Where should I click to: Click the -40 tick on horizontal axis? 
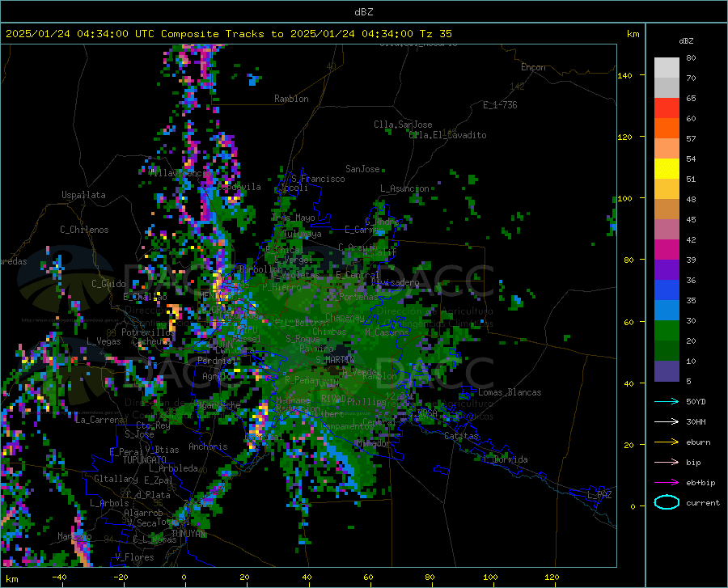(59, 577)
